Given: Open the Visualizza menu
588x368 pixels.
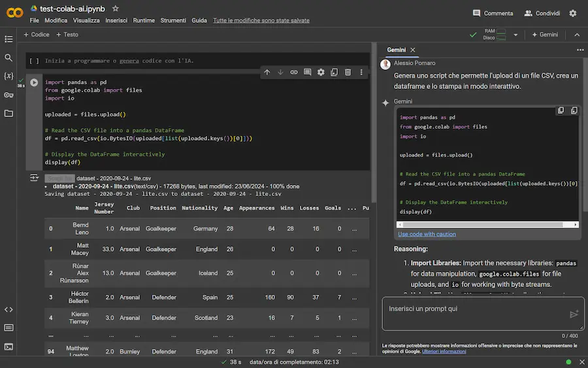Looking at the screenshot, I should pyautogui.click(x=86, y=20).
